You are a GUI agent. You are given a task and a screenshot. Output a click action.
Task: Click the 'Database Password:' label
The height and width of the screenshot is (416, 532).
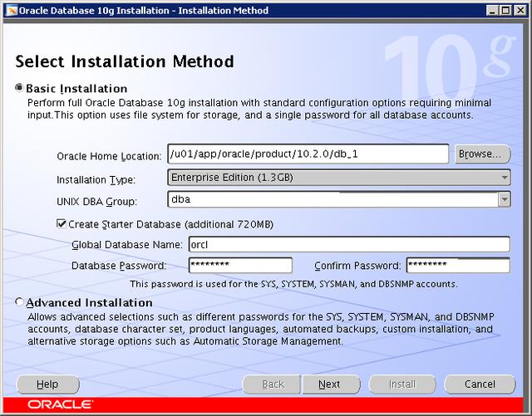coord(119,266)
